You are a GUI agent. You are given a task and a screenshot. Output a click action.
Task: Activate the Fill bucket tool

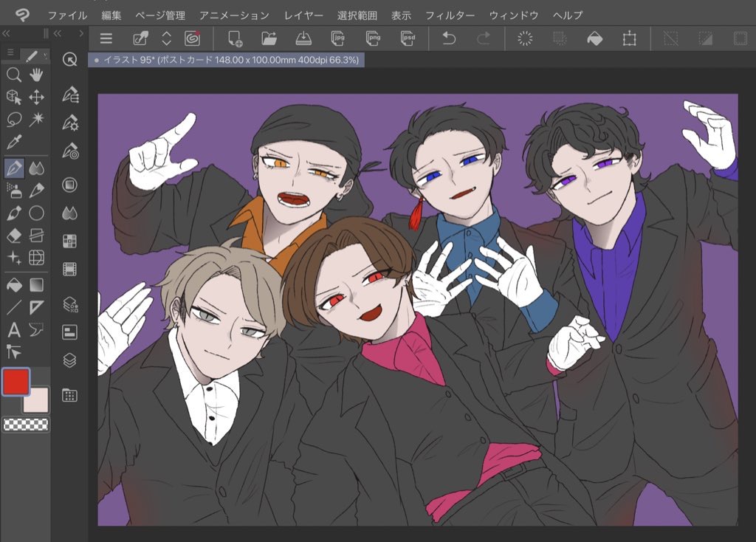pyautogui.click(x=13, y=285)
